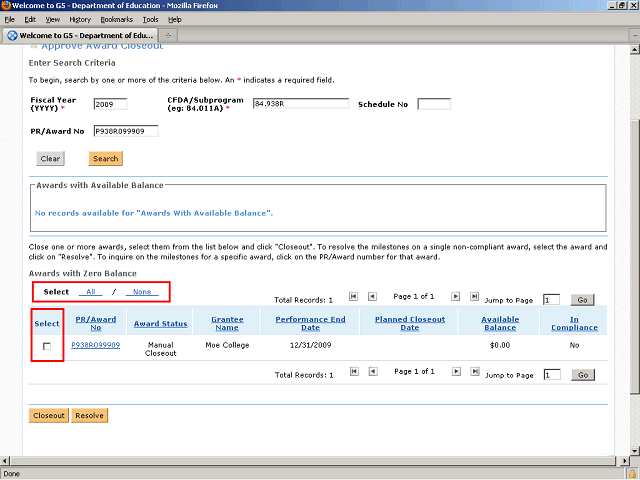The height and width of the screenshot is (480, 640).
Task: Click Go button in upper pager
Action: click(x=582, y=300)
